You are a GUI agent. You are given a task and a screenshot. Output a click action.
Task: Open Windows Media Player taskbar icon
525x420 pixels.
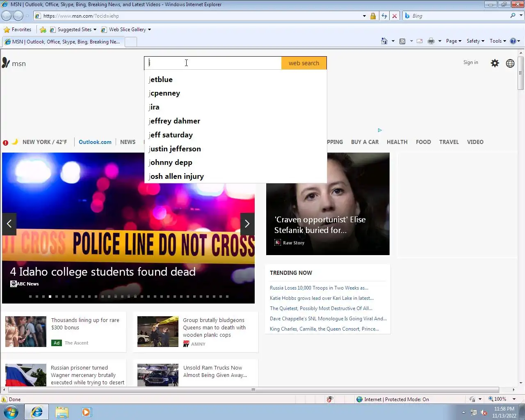87,412
